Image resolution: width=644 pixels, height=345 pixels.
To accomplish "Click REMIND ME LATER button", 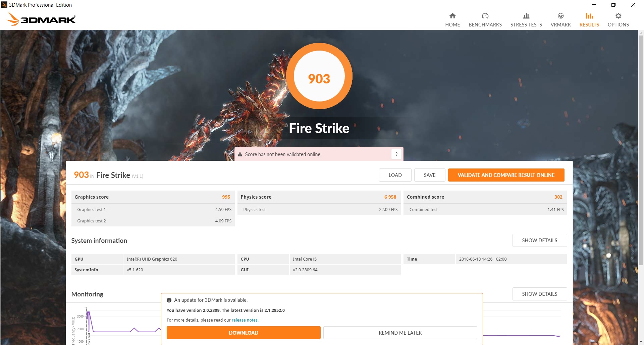I will tap(400, 333).
